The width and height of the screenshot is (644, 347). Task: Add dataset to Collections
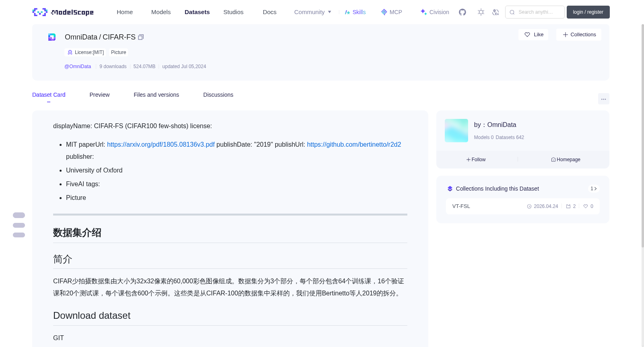(579, 35)
